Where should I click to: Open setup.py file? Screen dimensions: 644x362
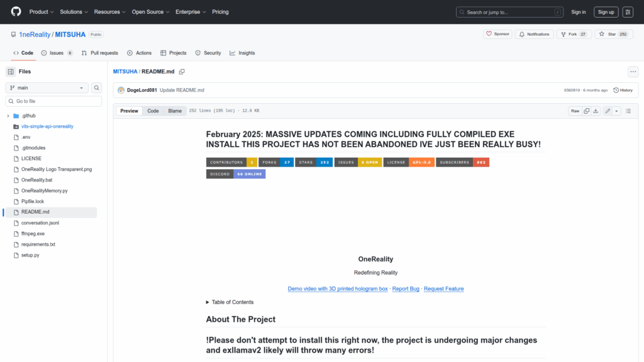point(30,255)
